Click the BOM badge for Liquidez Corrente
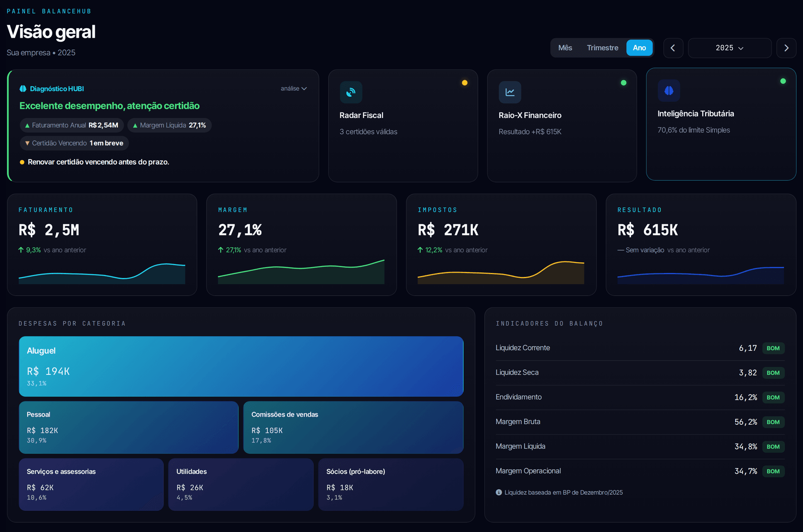The image size is (803, 532). click(773, 348)
